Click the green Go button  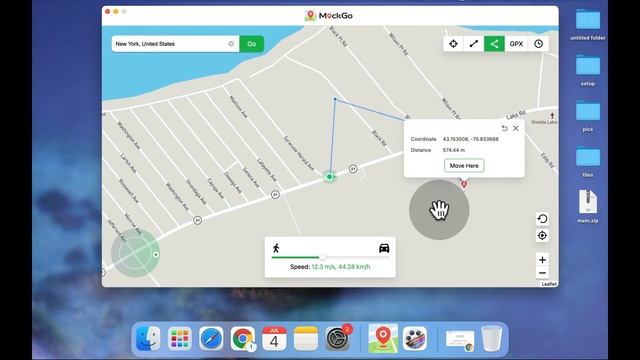(x=251, y=44)
